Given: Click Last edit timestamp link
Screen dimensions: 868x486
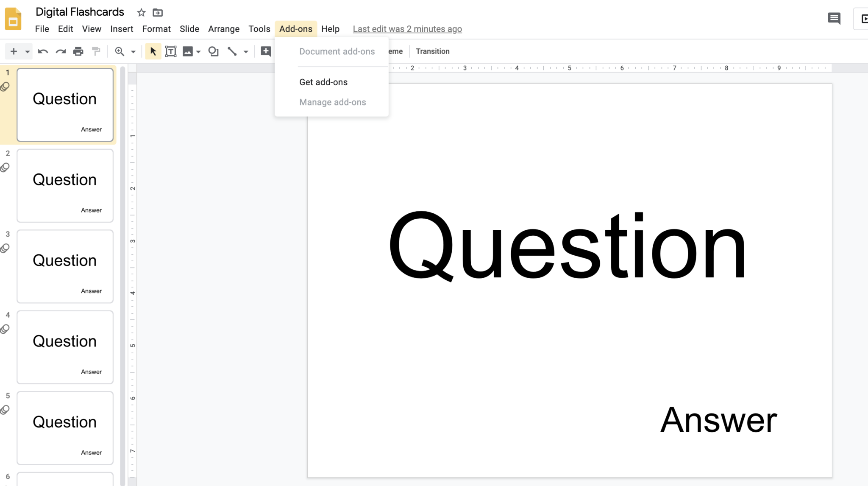Looking at the screenshot, I should (x=407, y=28).
